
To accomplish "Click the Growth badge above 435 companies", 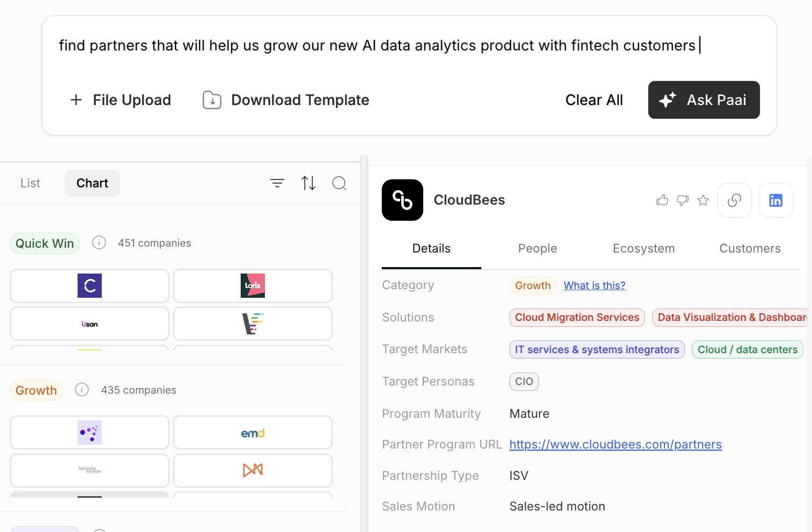I will click(36, 390).
